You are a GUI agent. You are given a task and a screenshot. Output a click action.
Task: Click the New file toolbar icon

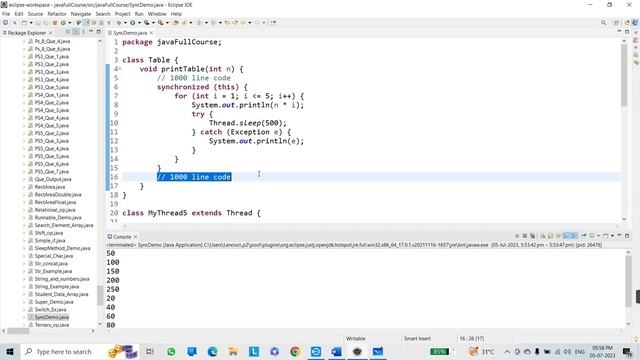24,23
